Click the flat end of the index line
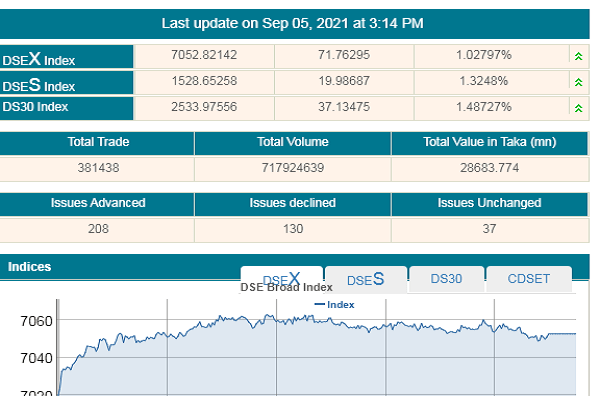Image resolution: width=592 pixels, height=402 pixels. pos(562,334)
